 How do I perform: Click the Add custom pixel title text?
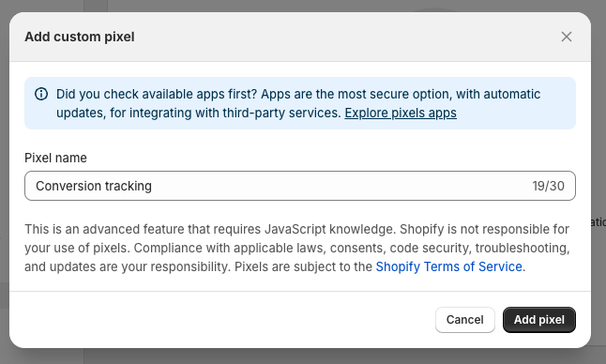[x=80, y=37]
